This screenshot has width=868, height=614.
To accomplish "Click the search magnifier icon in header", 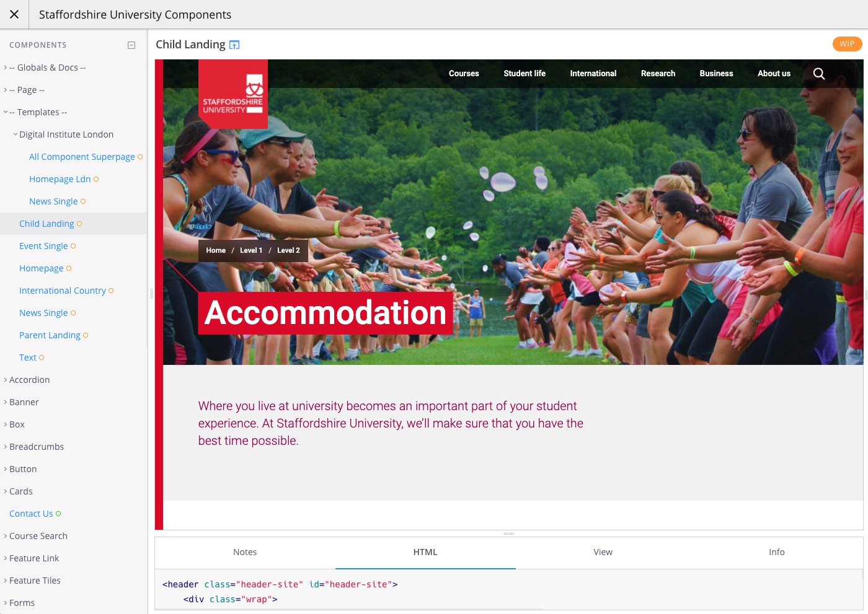I will 819,74.
